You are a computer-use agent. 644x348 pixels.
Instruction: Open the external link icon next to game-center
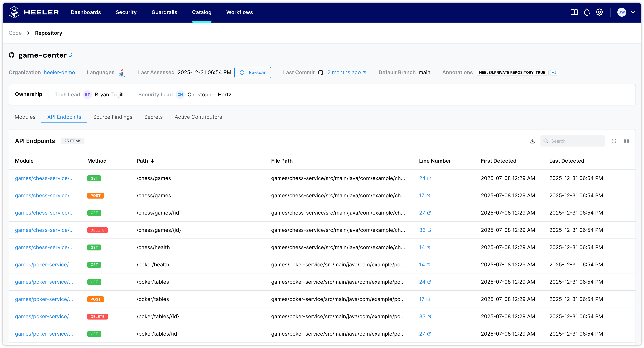coord(70,55)
